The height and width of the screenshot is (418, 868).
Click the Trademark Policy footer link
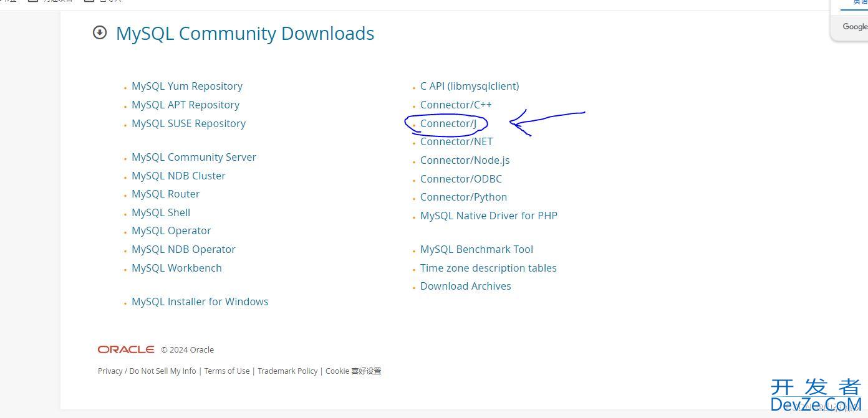tap(287, 371)
